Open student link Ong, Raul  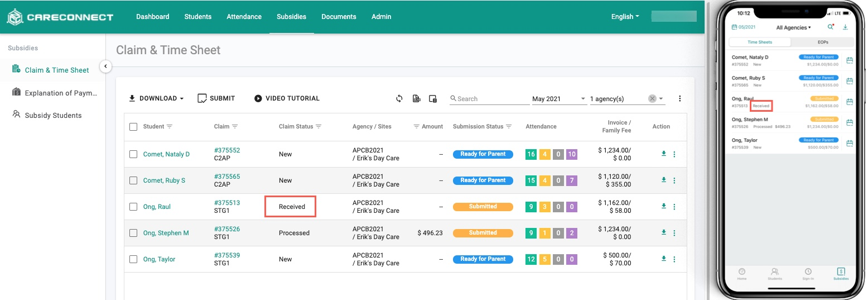click(x=157, y=207)
